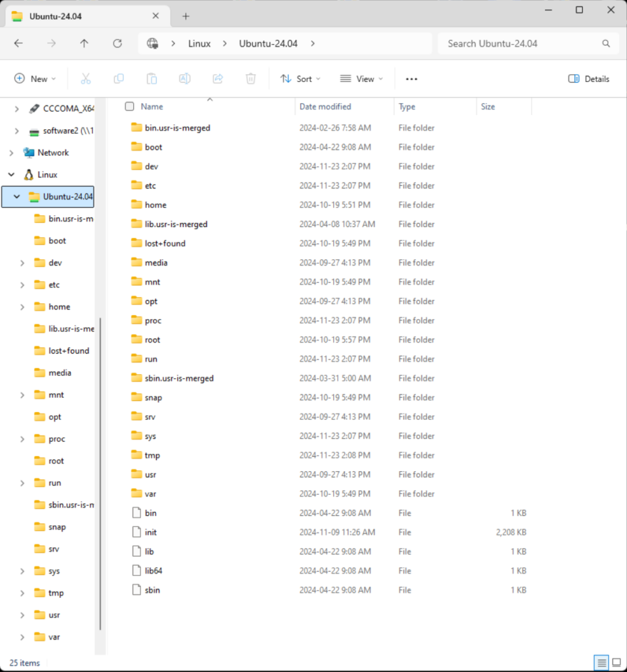
Task: Click the Rename icon in toolbar
Action: 184,79
